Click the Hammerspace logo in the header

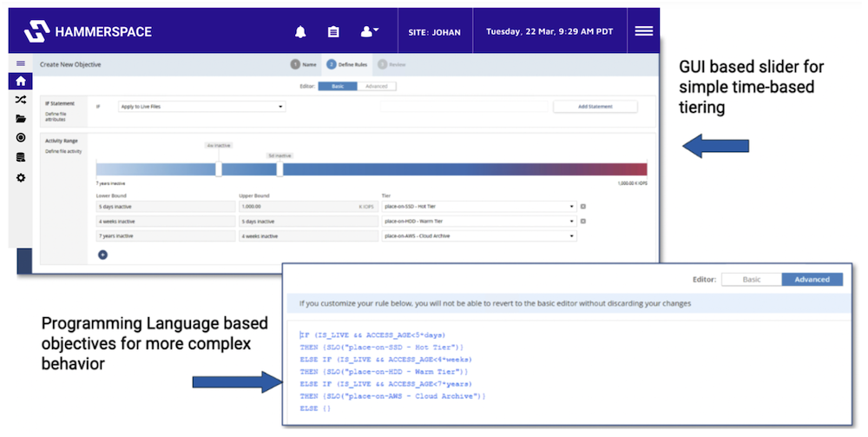tap(88, 31)
